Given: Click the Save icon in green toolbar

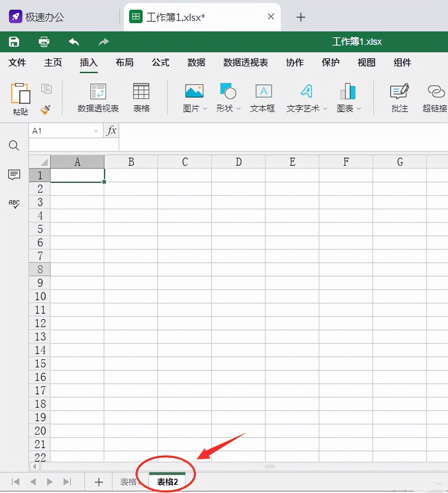Looking at the screenshot, I should [14, 42].
